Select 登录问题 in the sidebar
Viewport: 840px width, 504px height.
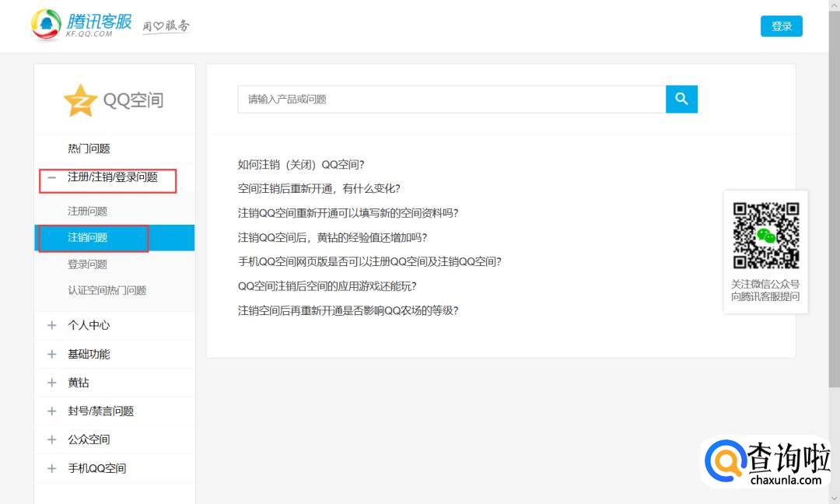point(87,264)
